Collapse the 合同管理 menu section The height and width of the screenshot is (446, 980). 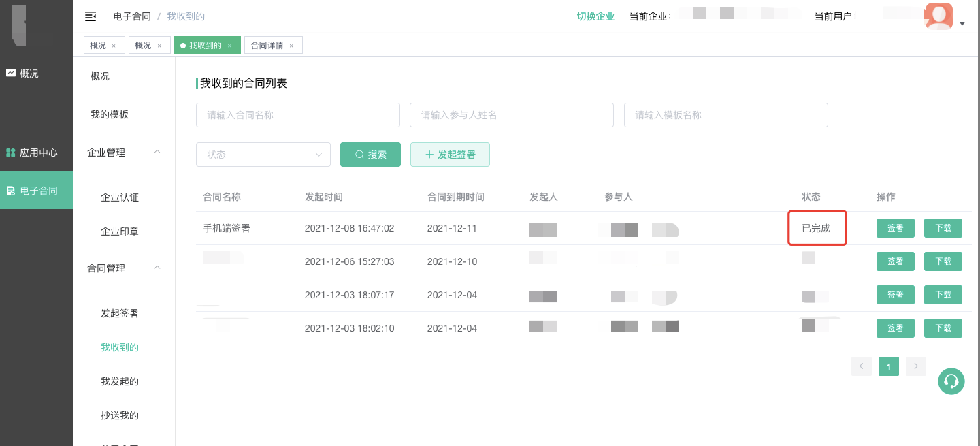[157, 268]
